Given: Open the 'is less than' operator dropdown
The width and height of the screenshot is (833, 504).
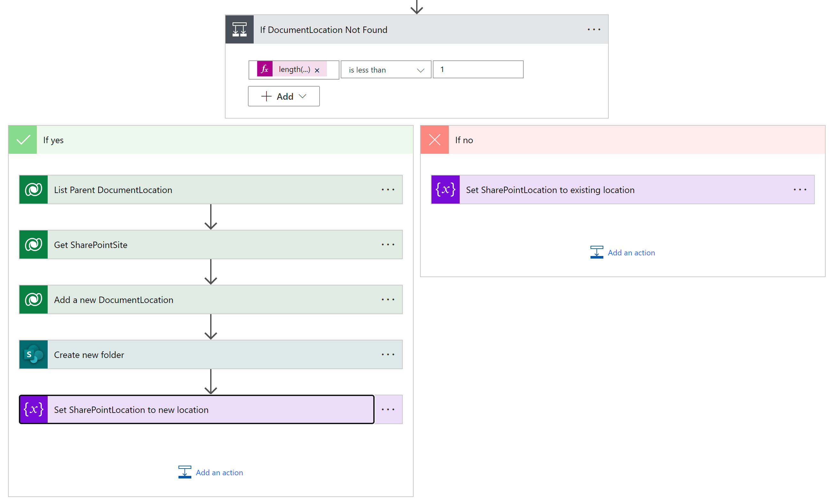Looking at the screenshot, I should click(386, 70).
